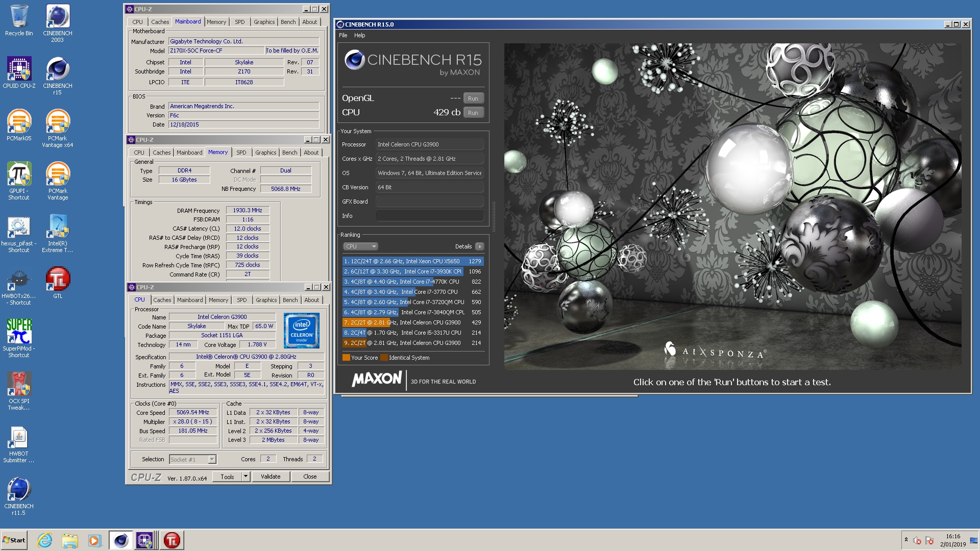The image size is (980, 551).
Task: Open About tab in bottom CPU-Z window
Action: click(x=311, y=300)
